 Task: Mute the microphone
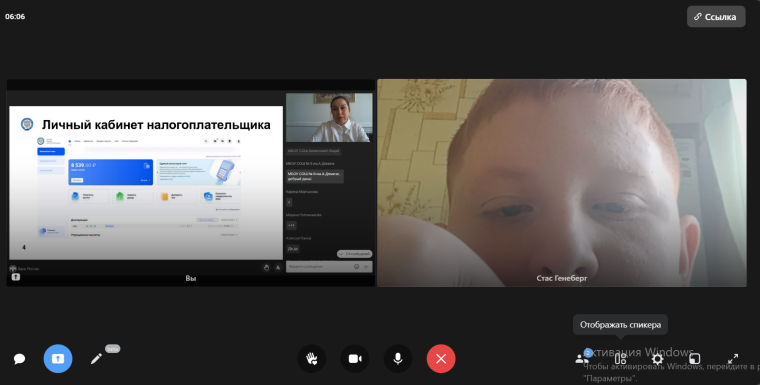point(398,359)
